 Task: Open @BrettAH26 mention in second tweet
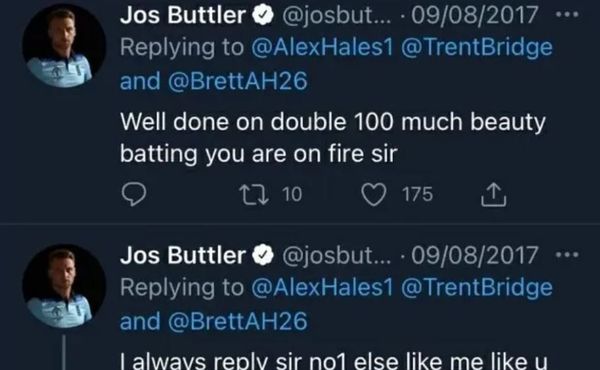point(238,321)
